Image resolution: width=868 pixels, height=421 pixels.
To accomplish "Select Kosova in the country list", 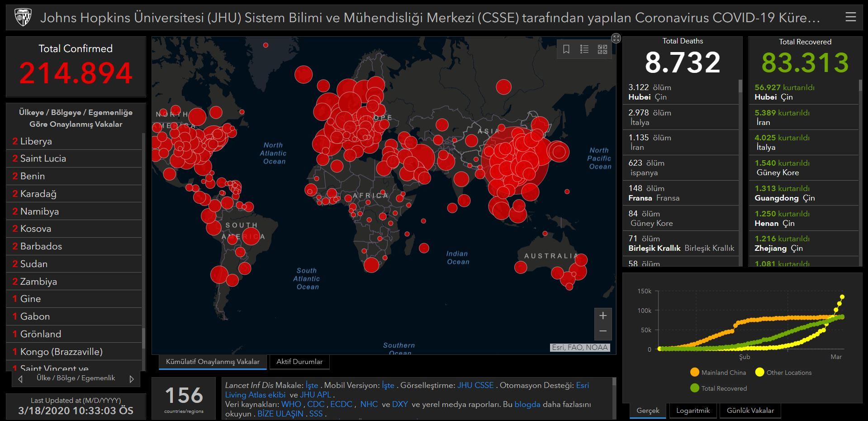I will [74, 229].
